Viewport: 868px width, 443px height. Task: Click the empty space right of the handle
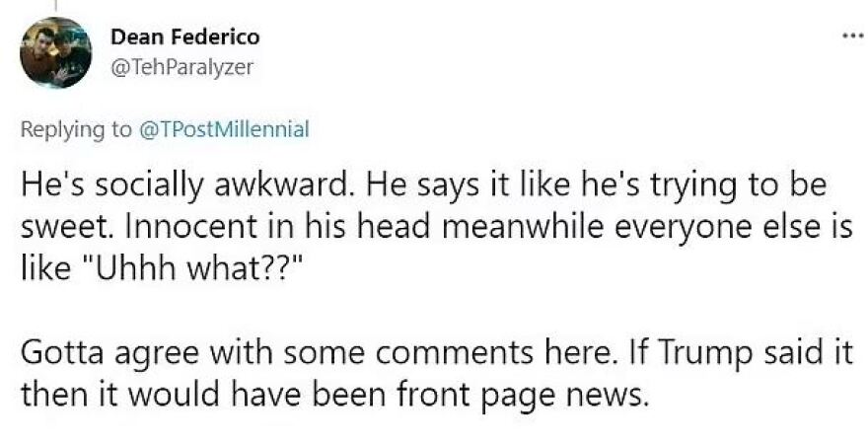[x=493, y=65]
